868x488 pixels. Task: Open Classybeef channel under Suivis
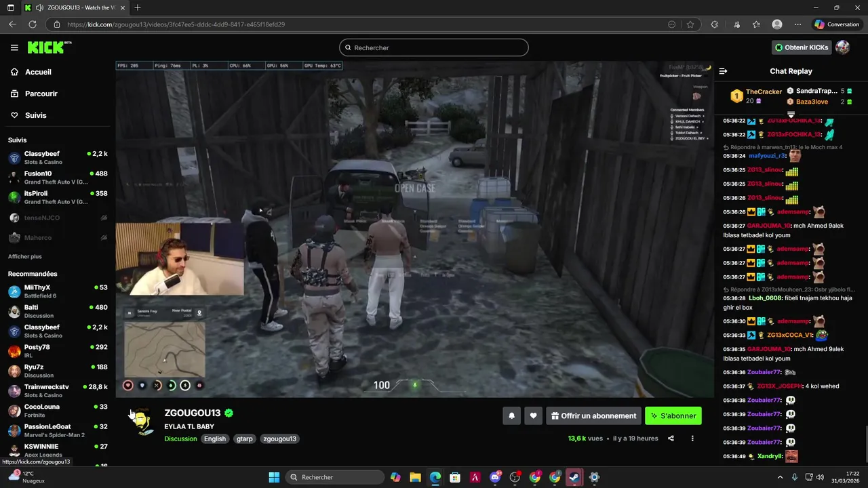tap(58, 158)
